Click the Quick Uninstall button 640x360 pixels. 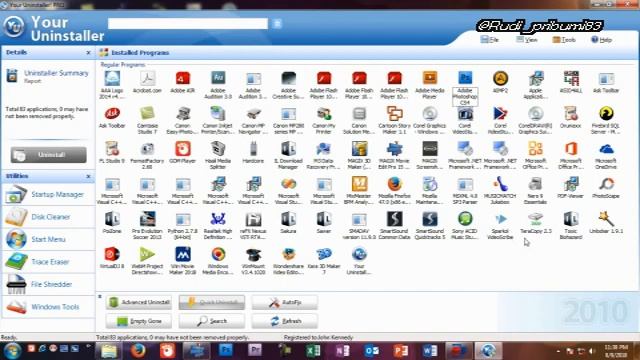click(212, 302)
